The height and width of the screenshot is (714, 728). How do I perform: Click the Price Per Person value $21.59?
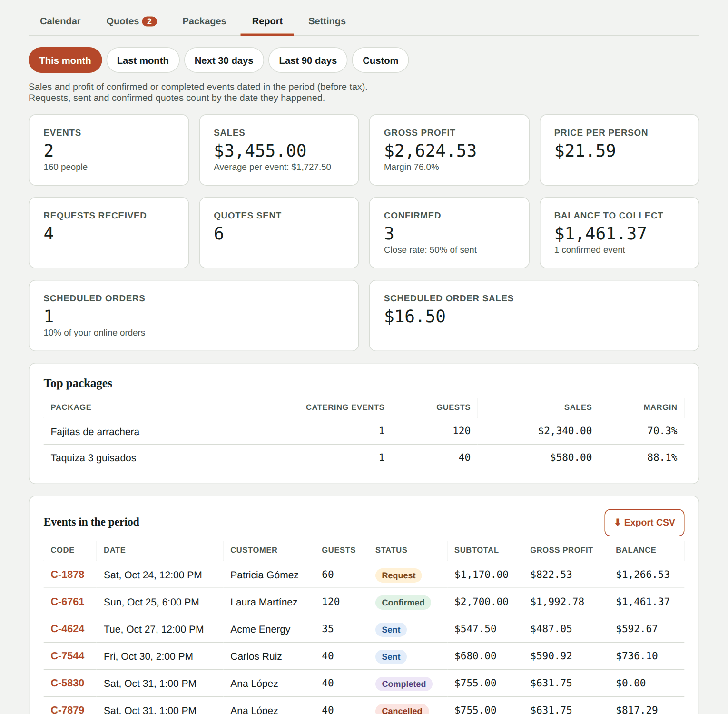[585, 151]
